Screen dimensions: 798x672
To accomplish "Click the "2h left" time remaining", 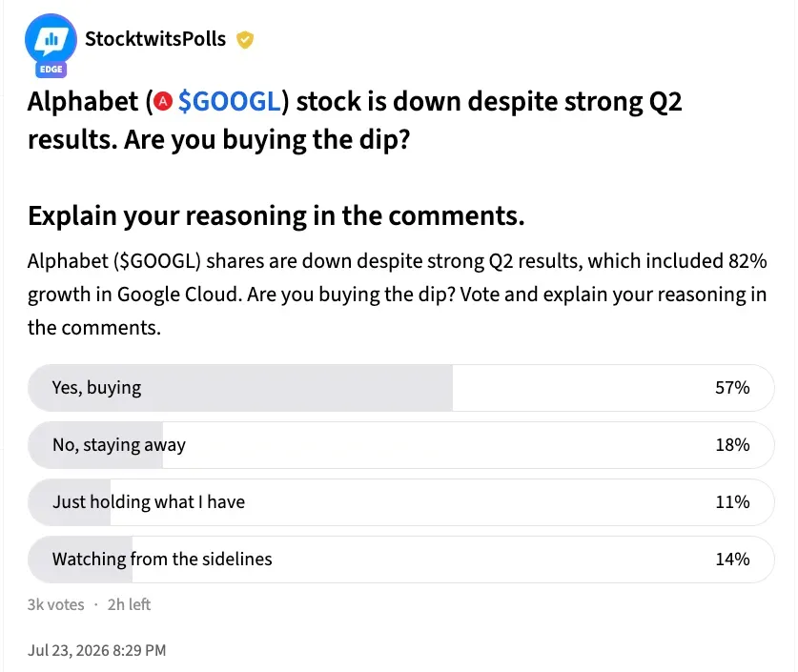I will pos(129,604).
